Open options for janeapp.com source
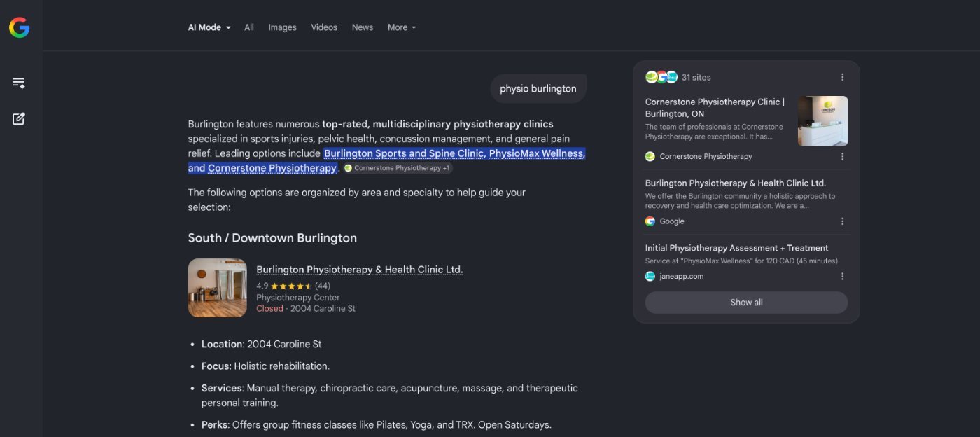 click(x=842, y=277)
